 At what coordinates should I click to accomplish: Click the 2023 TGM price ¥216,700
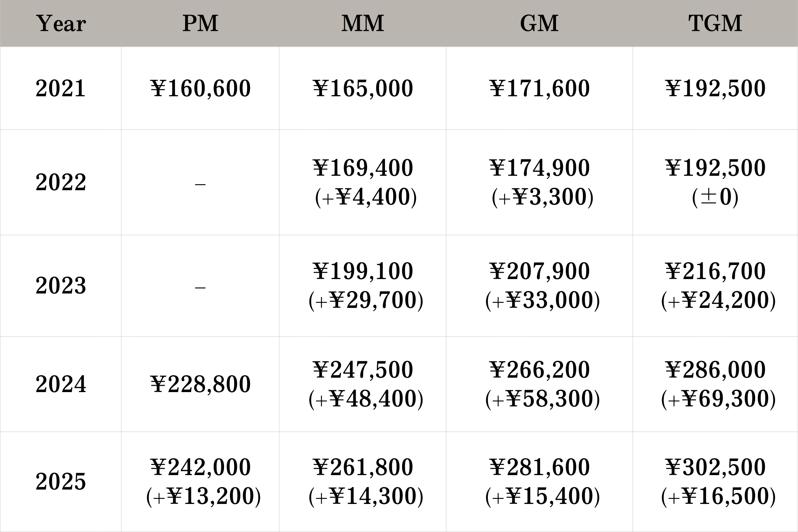(715, 271)
